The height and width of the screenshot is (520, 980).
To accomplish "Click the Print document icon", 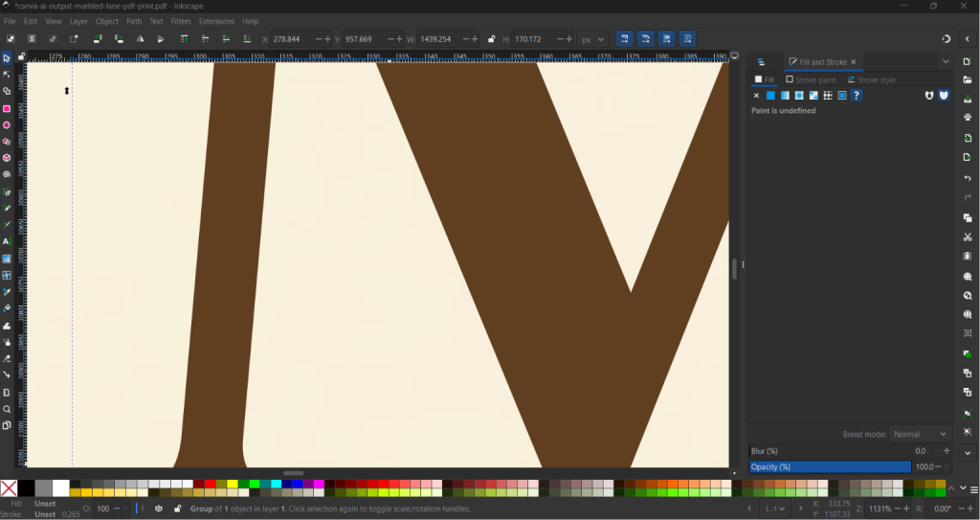I will pos(968,117).
